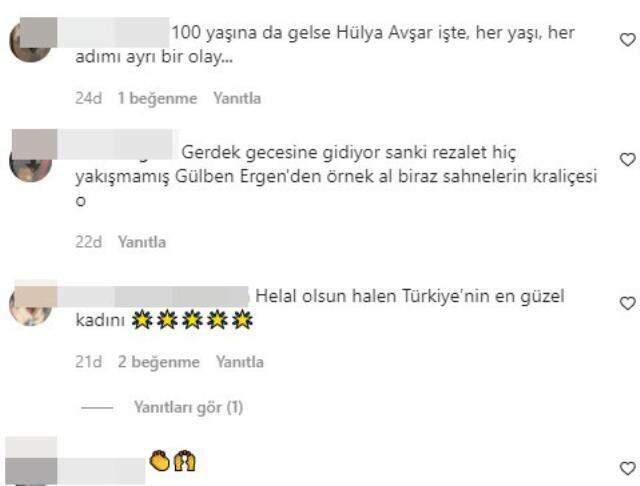Reply via Yanıtla under 24d comment
This screenshot has width=640, height=486.
pos(237,98)
